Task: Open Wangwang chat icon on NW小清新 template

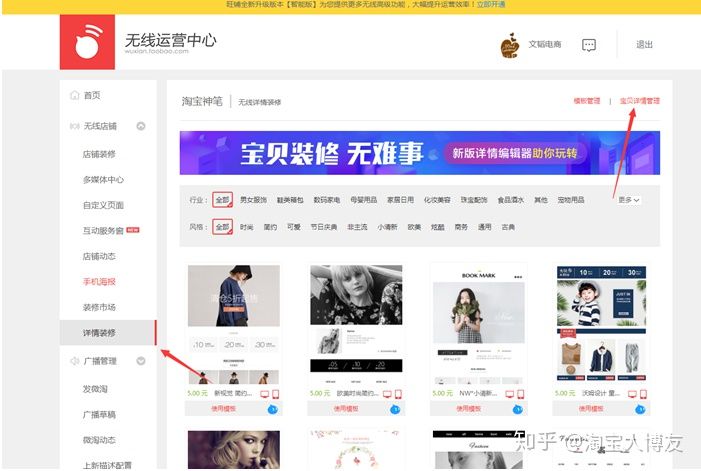Action: [517, 409]
